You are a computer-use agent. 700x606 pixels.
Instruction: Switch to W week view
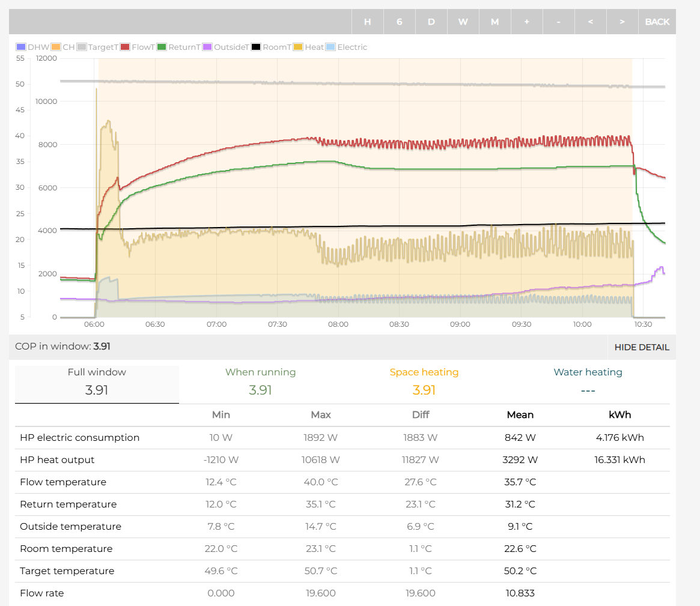[x=463, y=22]
